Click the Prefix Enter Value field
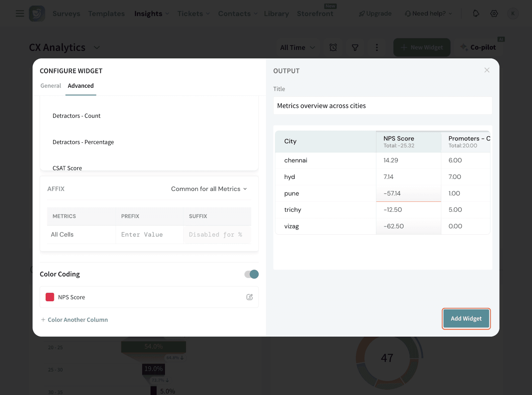This screenshot has height=395, width=532. 149,235
